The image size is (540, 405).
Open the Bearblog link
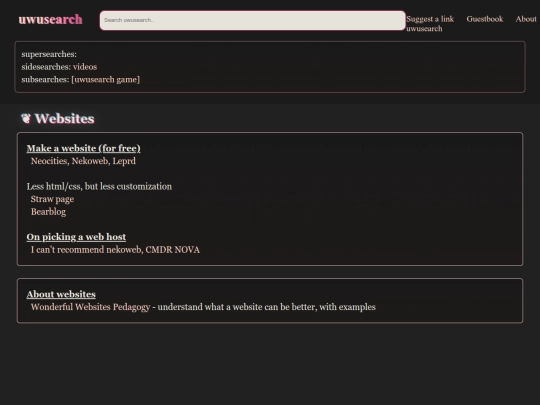click(48, 212)
